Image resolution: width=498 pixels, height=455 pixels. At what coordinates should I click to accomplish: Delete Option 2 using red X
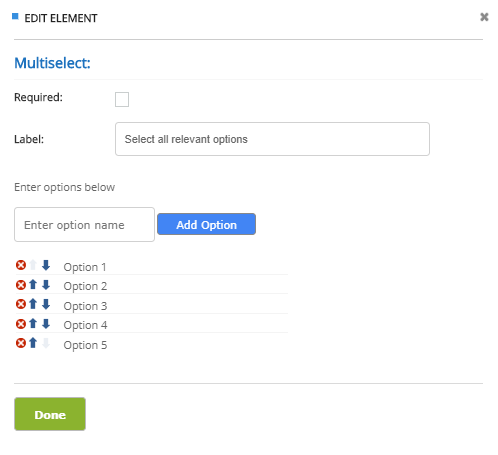21,285
